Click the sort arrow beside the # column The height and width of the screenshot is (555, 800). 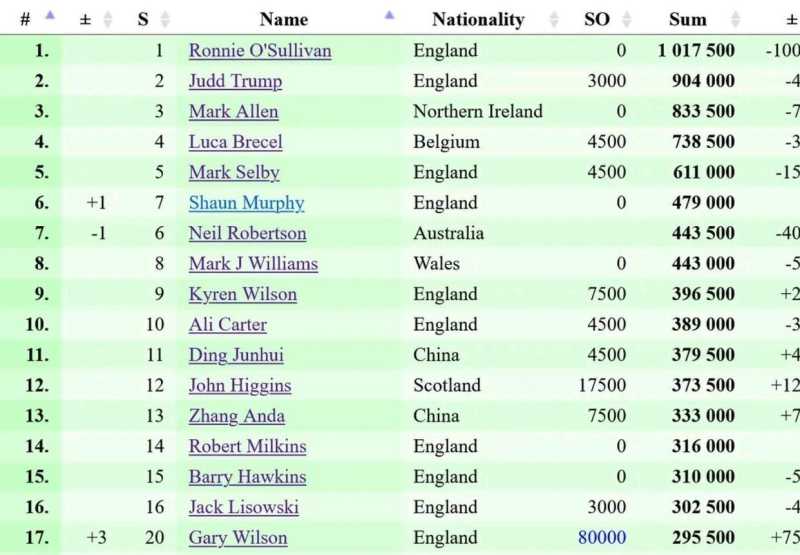(50, 17)
